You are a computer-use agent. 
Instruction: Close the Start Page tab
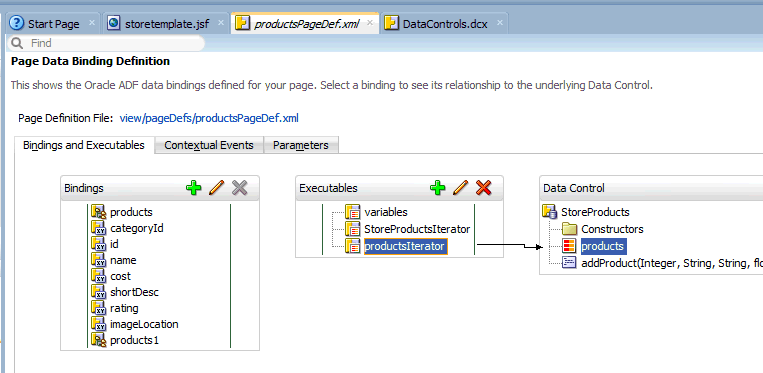tap(91, 23)
